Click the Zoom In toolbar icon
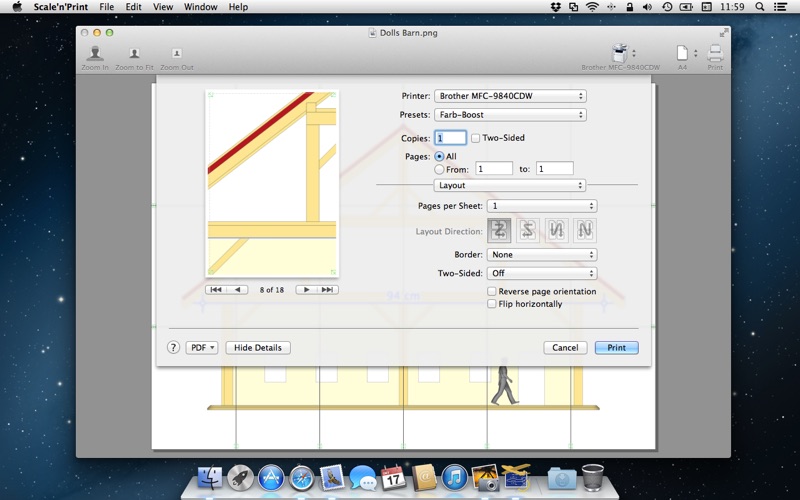The width and height of the screenshot is (800, 500). (95, 58)
